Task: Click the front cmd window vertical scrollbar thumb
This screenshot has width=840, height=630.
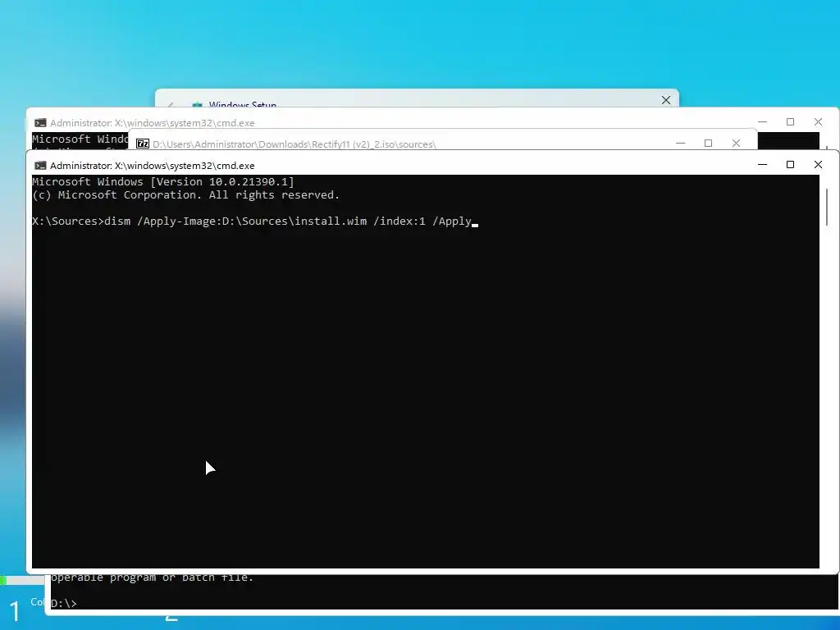Action: pyautogui.click(x=827, y=208)
